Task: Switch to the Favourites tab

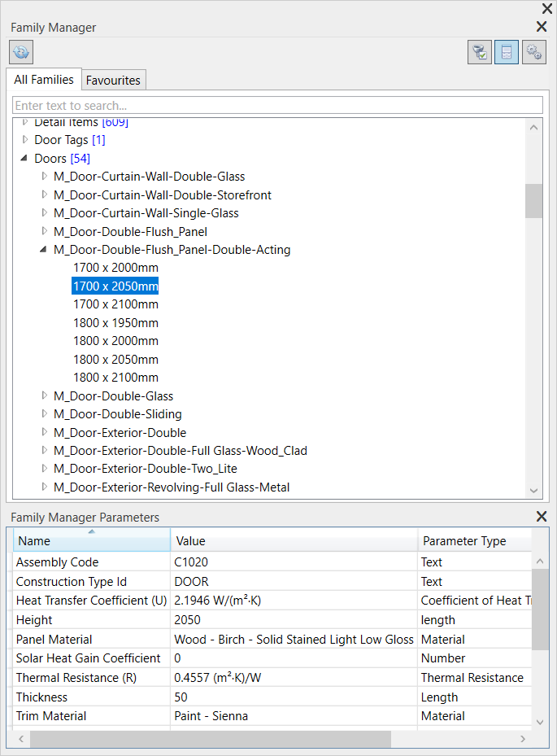Action: point(113,80)
